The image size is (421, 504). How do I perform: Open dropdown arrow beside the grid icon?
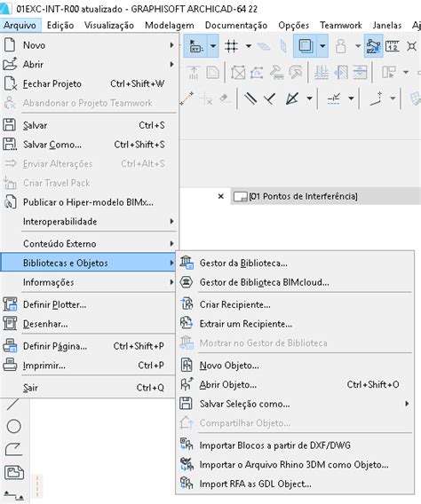tap(249, 46)
